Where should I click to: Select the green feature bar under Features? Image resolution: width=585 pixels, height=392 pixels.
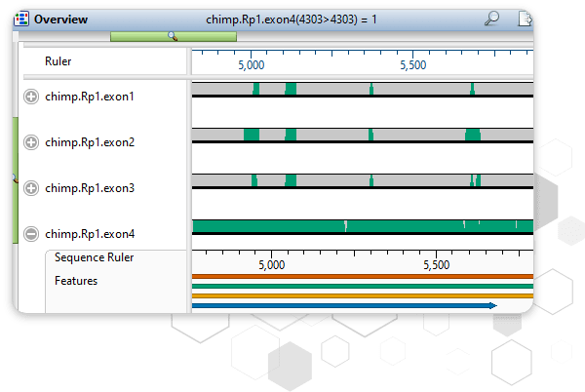(363, 286)
